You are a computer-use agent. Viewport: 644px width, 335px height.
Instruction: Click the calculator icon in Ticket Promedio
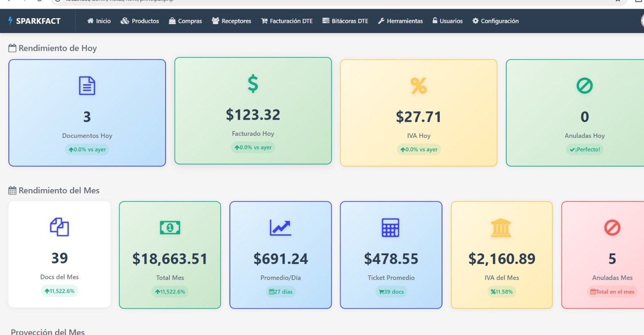click(391, 228)
